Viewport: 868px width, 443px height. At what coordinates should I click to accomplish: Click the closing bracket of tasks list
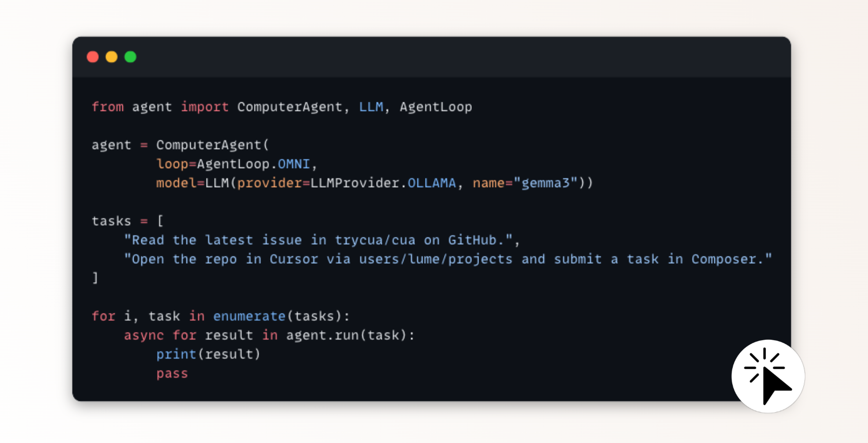pyautogui.click(x=95, y=278)
